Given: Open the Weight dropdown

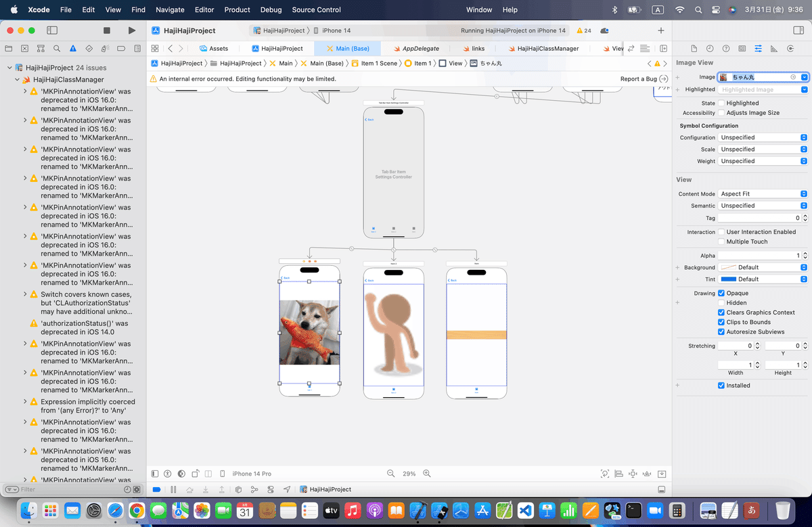Looking at the screenshot, I should click(x=763, y=161).
